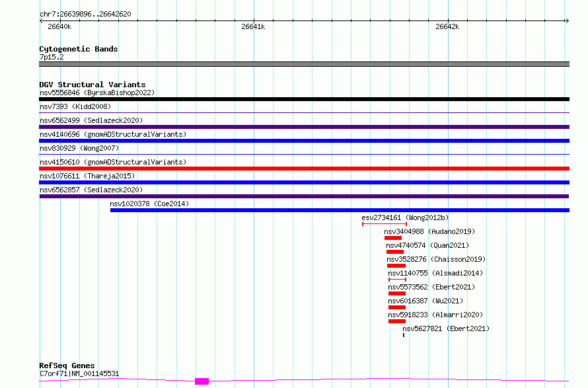588x388 pixels.
Task: Select the red nsv1140755 interval line
Action: pos(397,280)
